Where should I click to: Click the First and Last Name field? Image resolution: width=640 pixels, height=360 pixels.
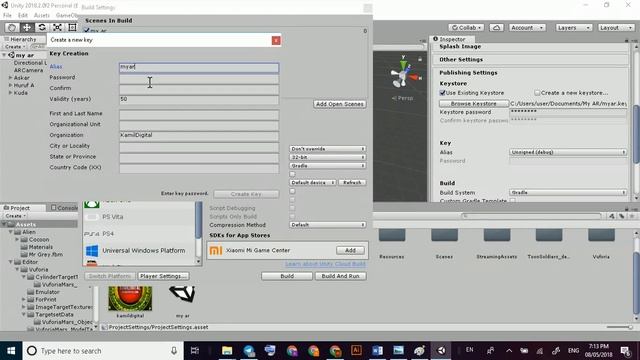point(199,115)
